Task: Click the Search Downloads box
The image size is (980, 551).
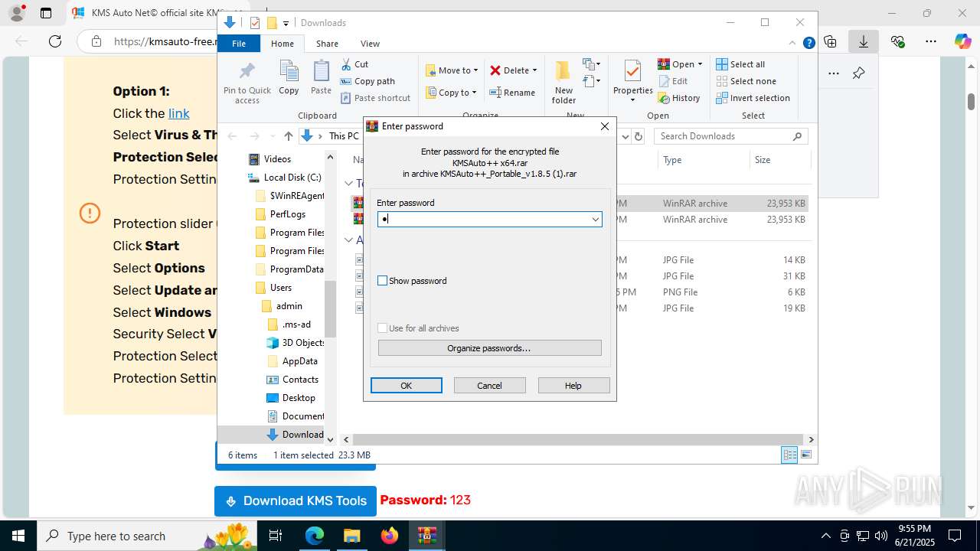Action: point(731,136)
